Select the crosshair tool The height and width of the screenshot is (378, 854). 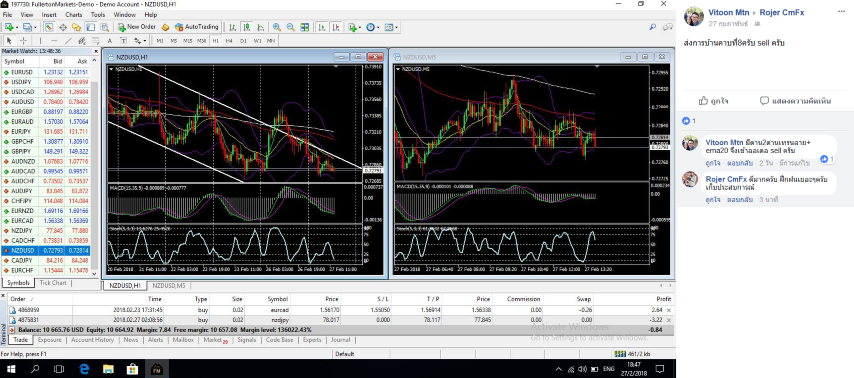[x=23, y=41]
